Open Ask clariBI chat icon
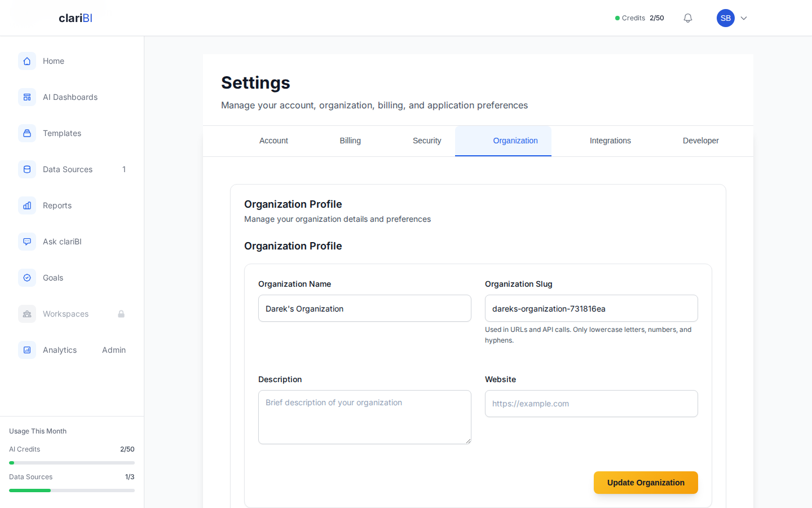 click(27, 242)
